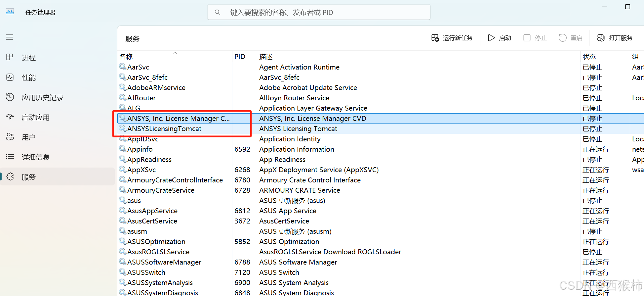Click description 'AllJoyn Router Service'

(294, 98)
